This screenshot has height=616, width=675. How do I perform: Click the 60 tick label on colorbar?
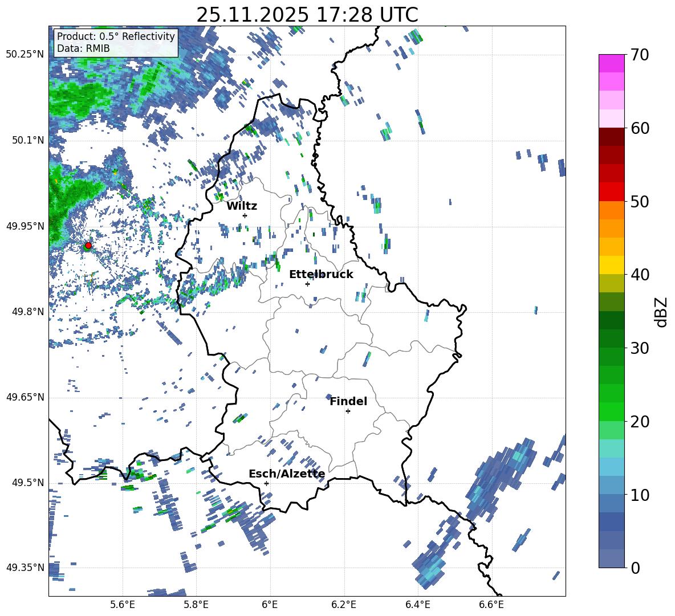tap(640, 128)
